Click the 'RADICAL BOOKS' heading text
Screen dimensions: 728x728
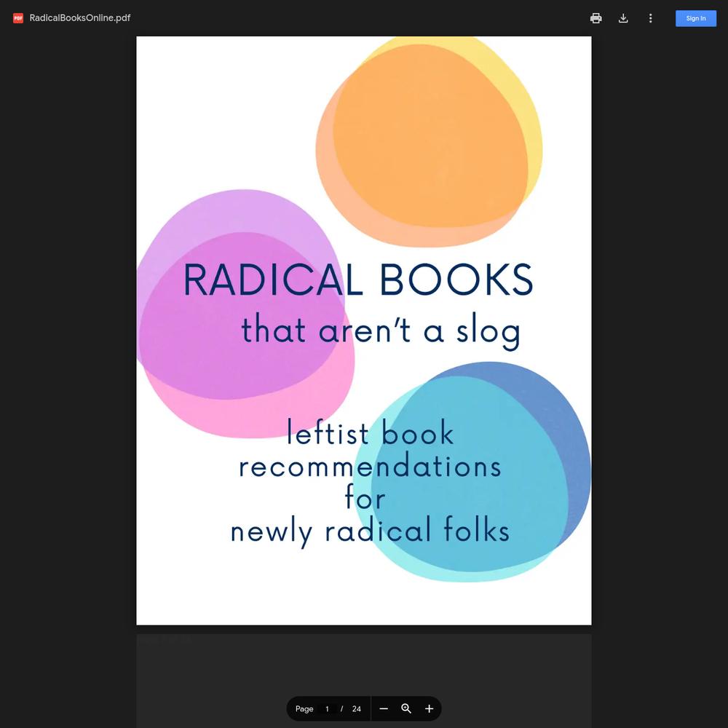click(x=358, y=280)
